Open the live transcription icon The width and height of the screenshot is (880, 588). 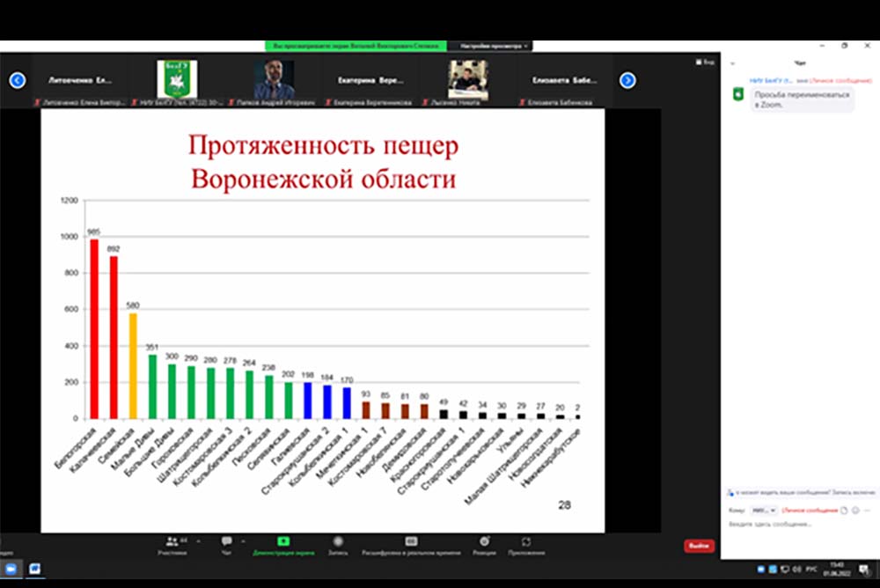(x=411, y=541)
